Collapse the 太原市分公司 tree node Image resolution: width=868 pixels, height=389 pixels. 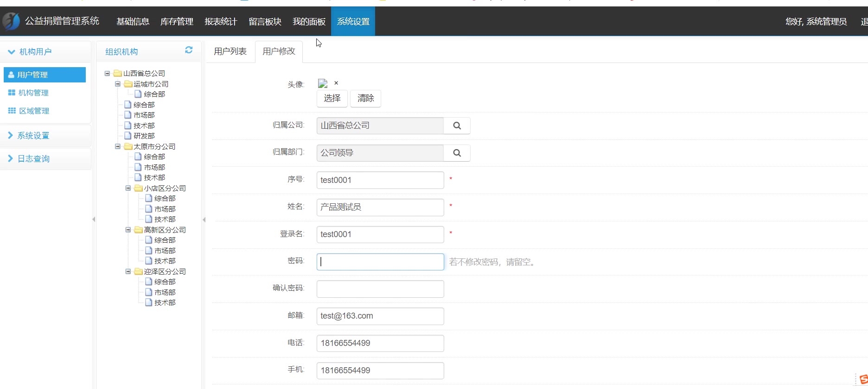click(118, 146)
